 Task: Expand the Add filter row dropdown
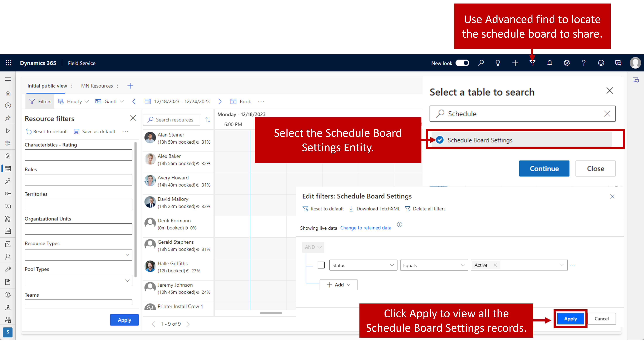[x=338, y=285]
